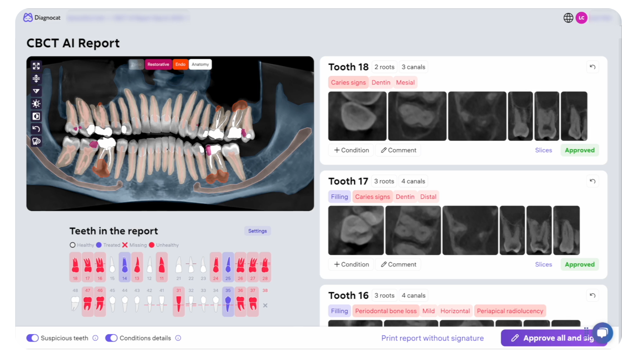This screenshot has width=636, height=364.
Task: Open third slice thumbnail of Tooth 17
Action: pos(470,230)
